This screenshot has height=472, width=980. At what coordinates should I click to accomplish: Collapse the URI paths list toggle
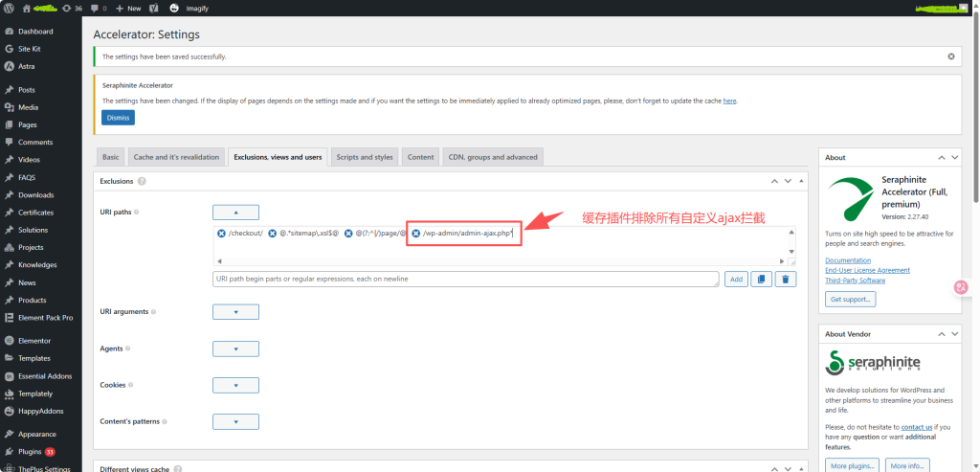(235, 213)
